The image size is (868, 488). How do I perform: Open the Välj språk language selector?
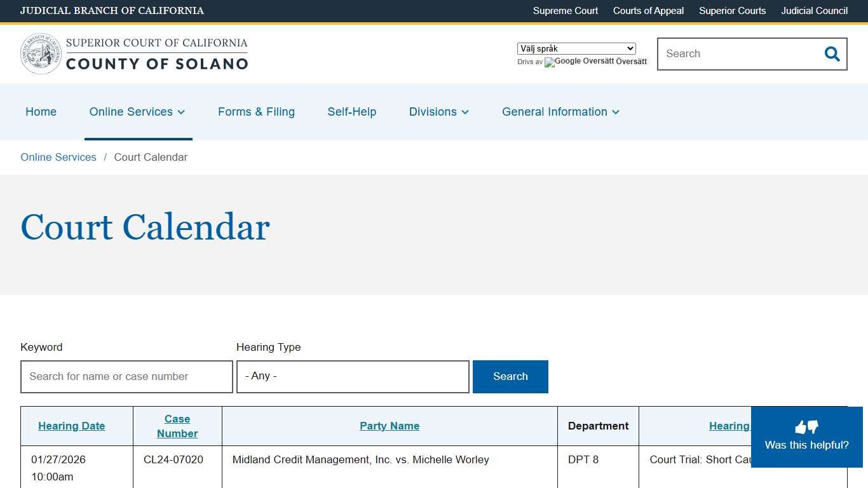point(576,48)
